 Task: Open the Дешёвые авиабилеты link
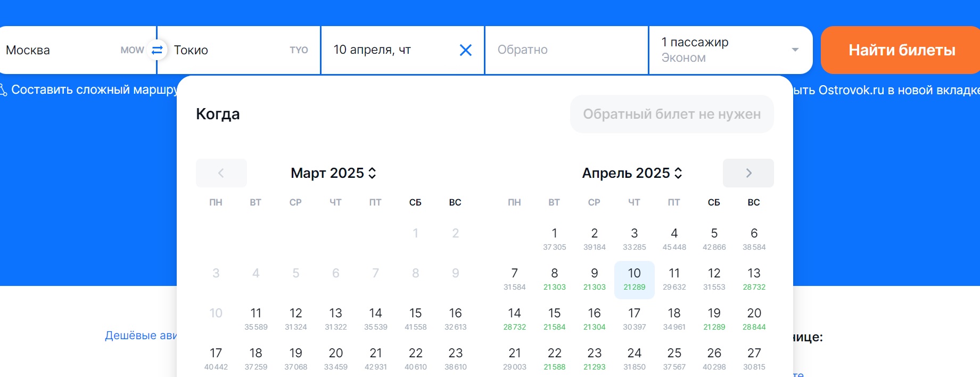(141, 335)
